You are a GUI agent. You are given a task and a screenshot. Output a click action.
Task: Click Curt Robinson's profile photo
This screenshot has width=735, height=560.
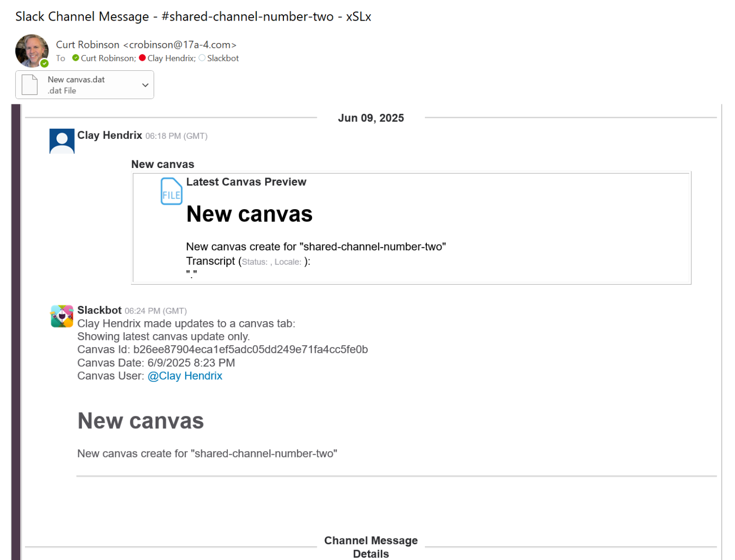pyautogui.click(x=32, y=51)
